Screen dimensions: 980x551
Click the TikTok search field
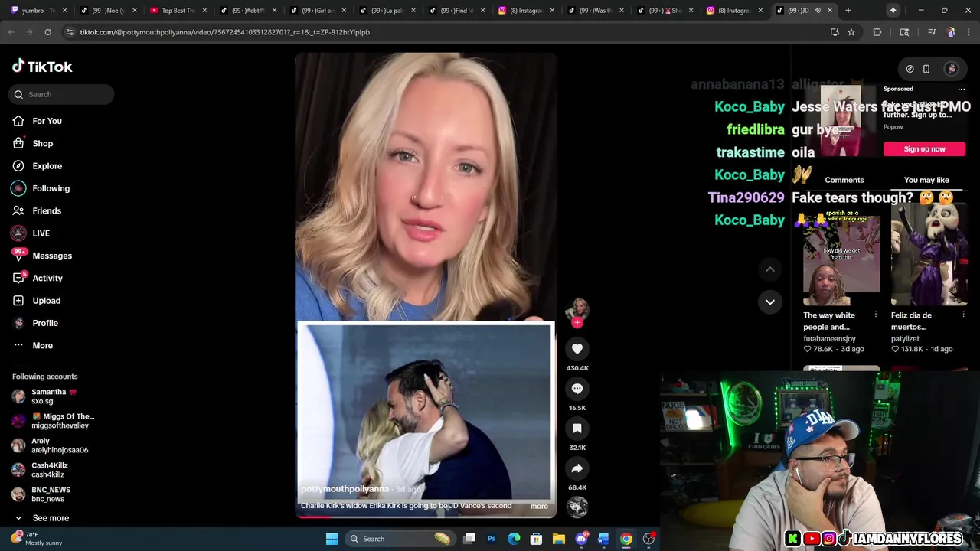pos(62,94)
